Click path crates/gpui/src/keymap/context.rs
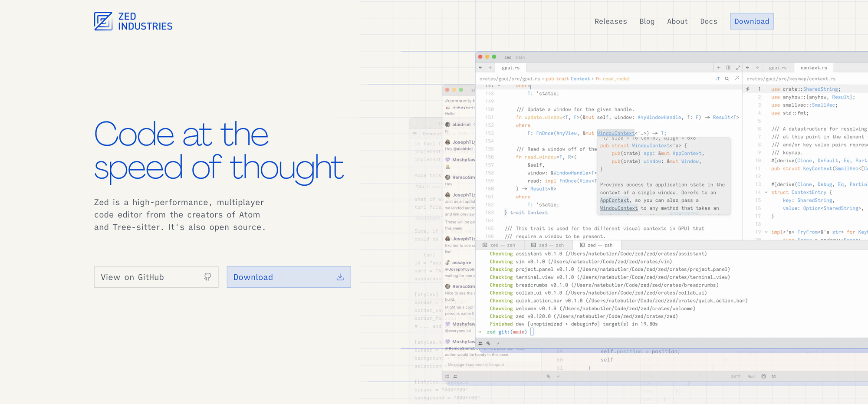The width and height of the screenshot is (868, 404). coord(791,79)
